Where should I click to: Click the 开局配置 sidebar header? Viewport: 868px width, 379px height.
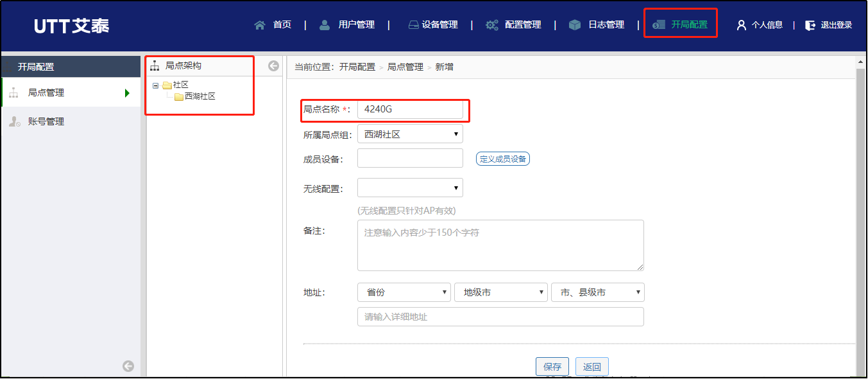71,67
